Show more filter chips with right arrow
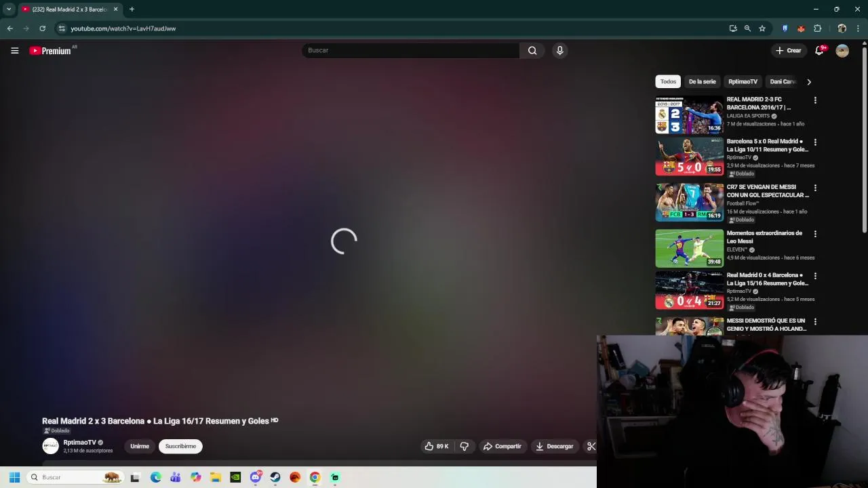 (x=808, y=82)
